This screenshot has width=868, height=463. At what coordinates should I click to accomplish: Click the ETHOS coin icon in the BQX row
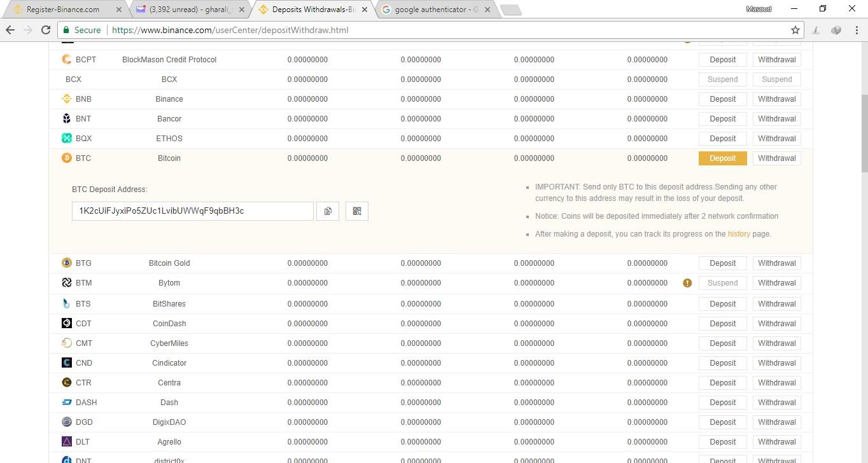pos(67,138)
